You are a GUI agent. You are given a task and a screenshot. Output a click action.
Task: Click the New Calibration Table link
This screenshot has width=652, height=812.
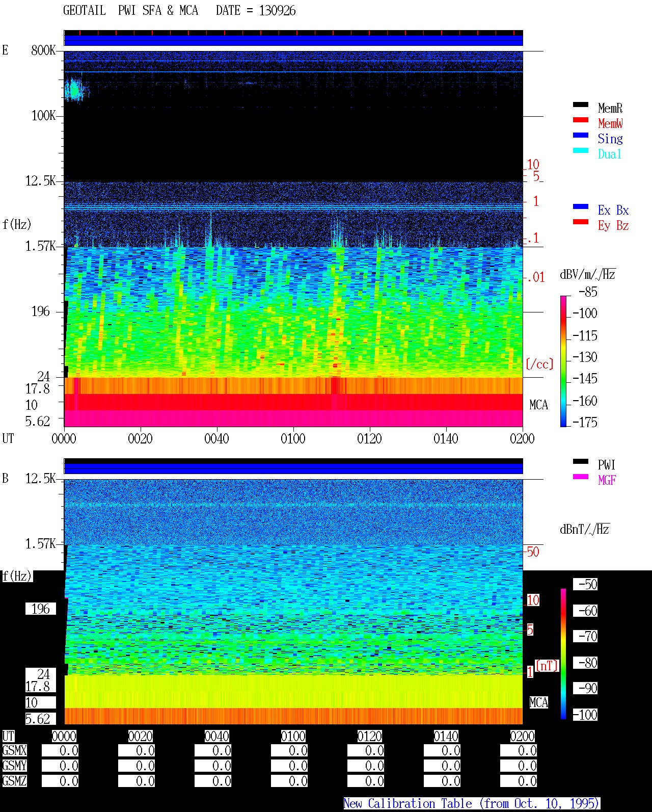(x=472, y=803)
